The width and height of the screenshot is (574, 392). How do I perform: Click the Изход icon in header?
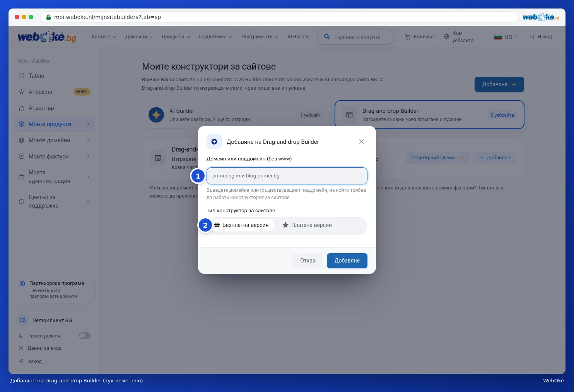(532, 37)
